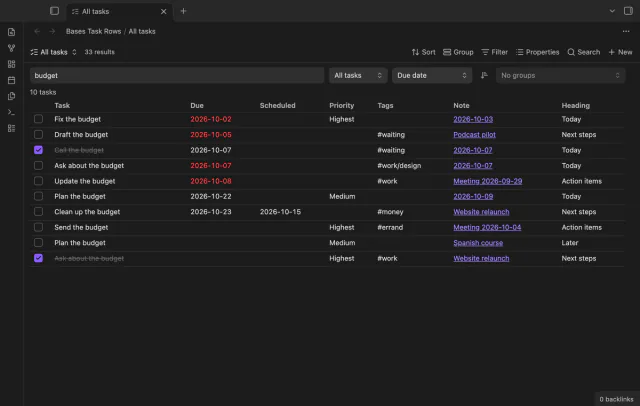Check the Update the budget task

(38, 181)
